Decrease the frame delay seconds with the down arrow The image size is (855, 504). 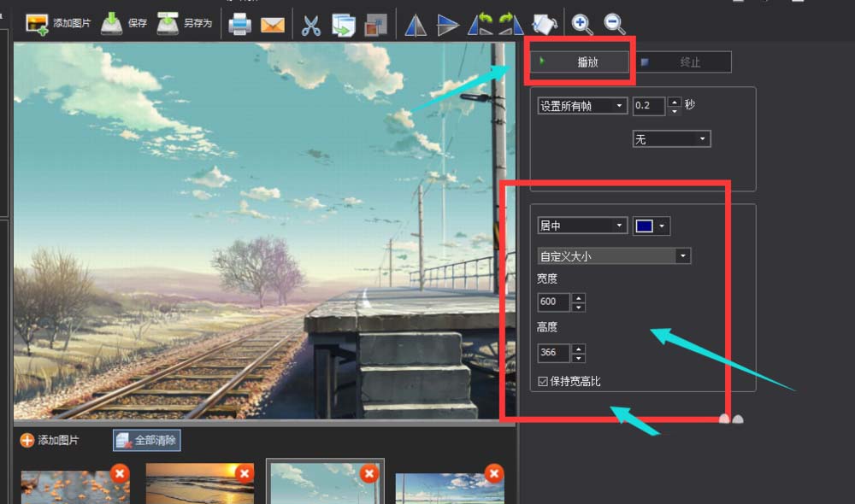click(675, 110)
